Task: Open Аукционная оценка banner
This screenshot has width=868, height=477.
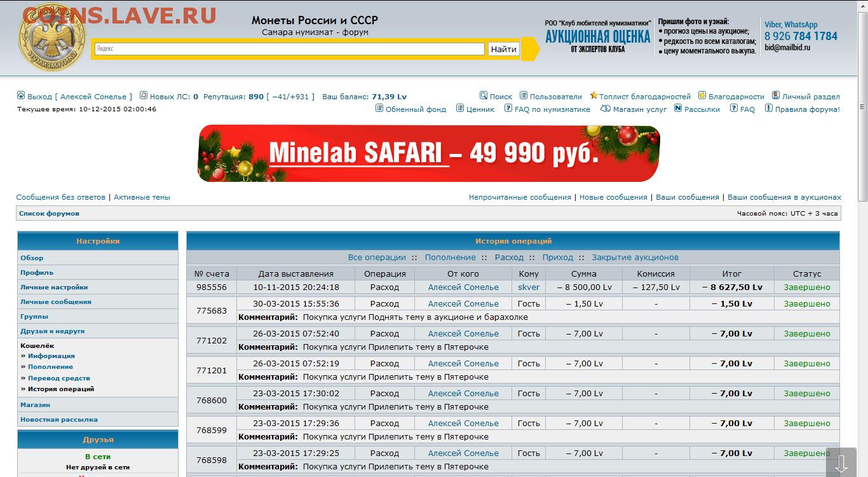Action: (597, 37)
